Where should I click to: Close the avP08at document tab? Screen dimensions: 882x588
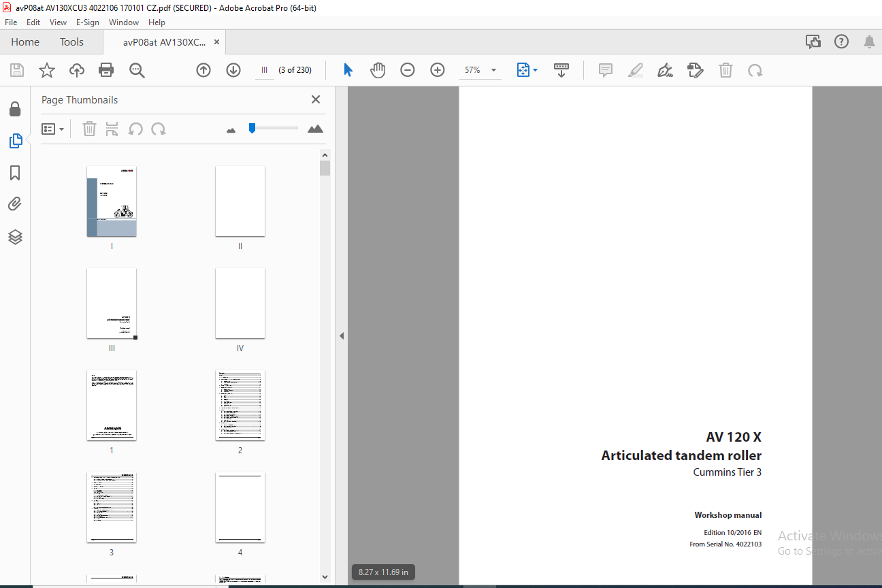tap(216, 42)
